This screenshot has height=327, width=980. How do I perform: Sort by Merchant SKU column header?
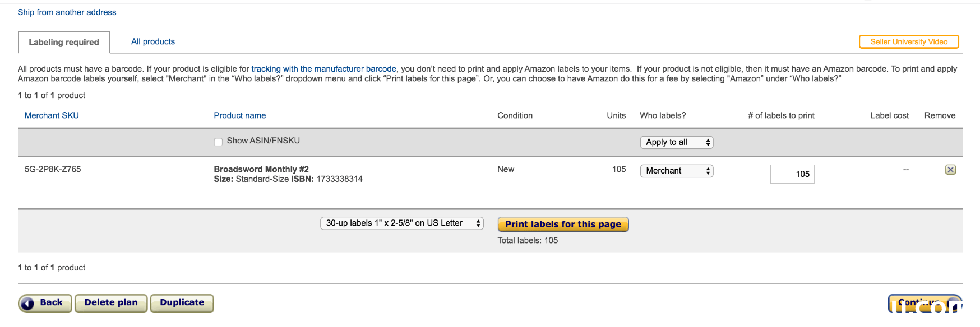[52, 115]
